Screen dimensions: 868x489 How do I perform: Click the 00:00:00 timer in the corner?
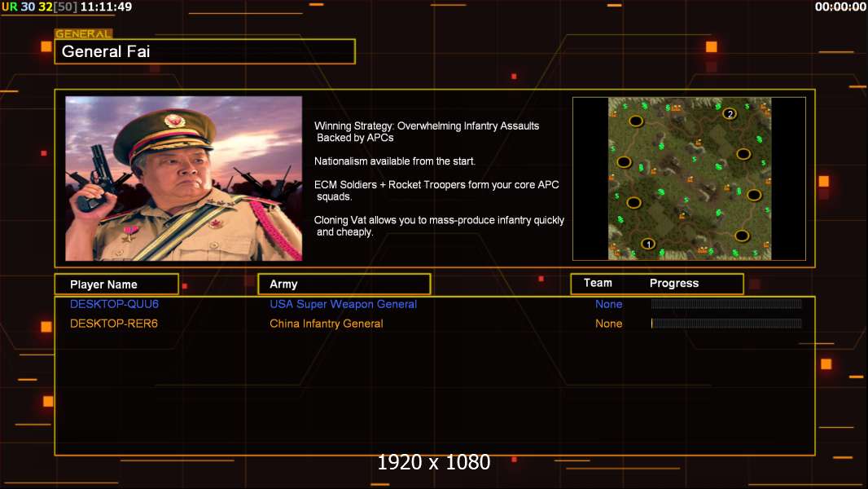840,7
